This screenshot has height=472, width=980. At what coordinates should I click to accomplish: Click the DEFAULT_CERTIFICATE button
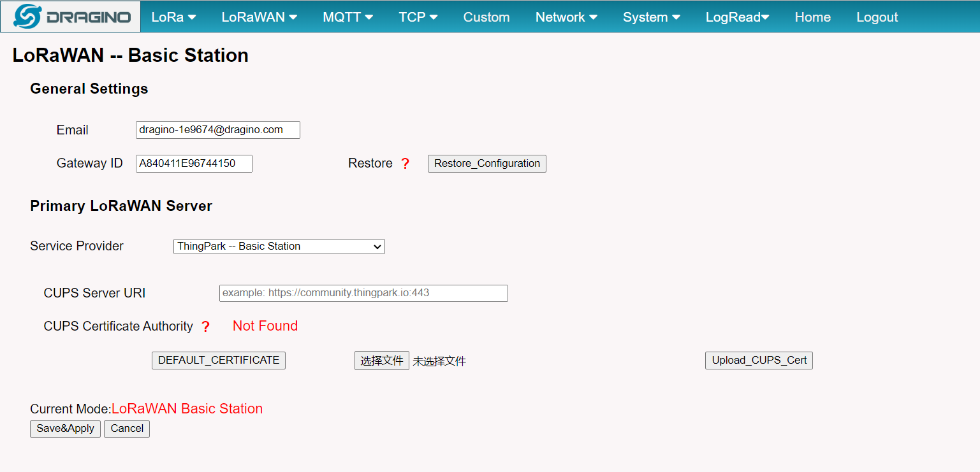[219, 361]
